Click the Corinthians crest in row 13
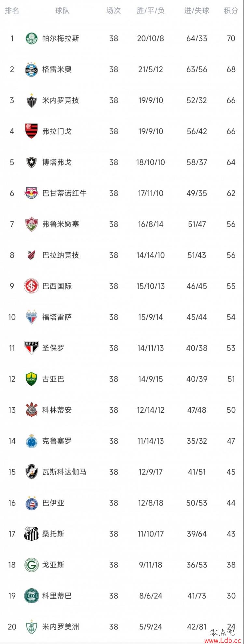Image resolution: width=244 pixels, height=644 pixels. coord(32,410)
